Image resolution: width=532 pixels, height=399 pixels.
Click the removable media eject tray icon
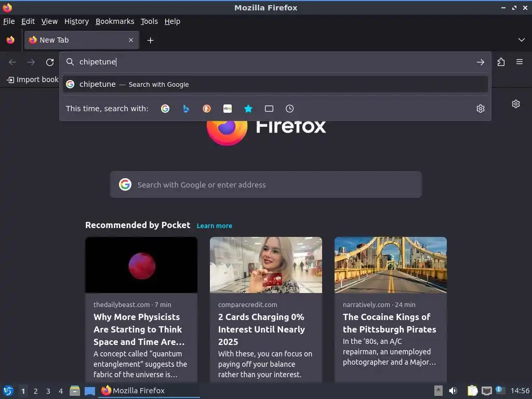pyautogui.click(x=438, y=391)
